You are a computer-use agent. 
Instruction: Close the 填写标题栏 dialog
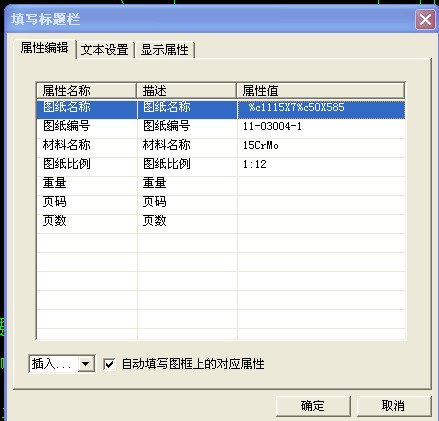pos(425,19)
